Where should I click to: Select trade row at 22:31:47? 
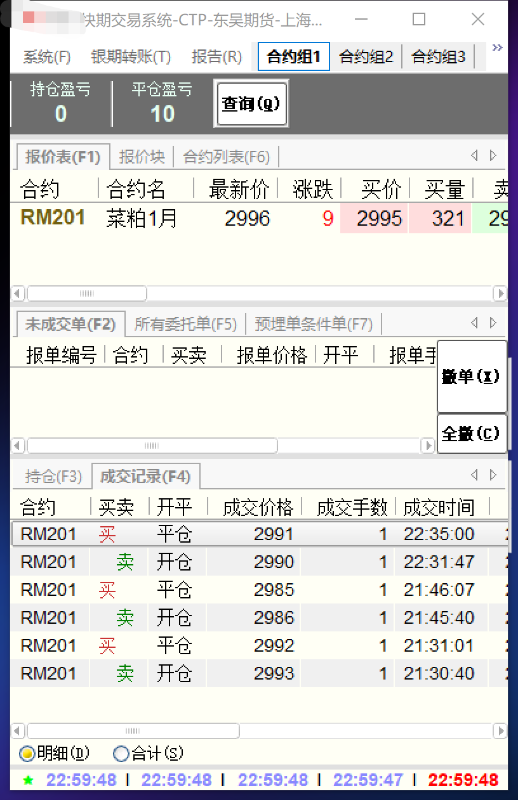259,562
